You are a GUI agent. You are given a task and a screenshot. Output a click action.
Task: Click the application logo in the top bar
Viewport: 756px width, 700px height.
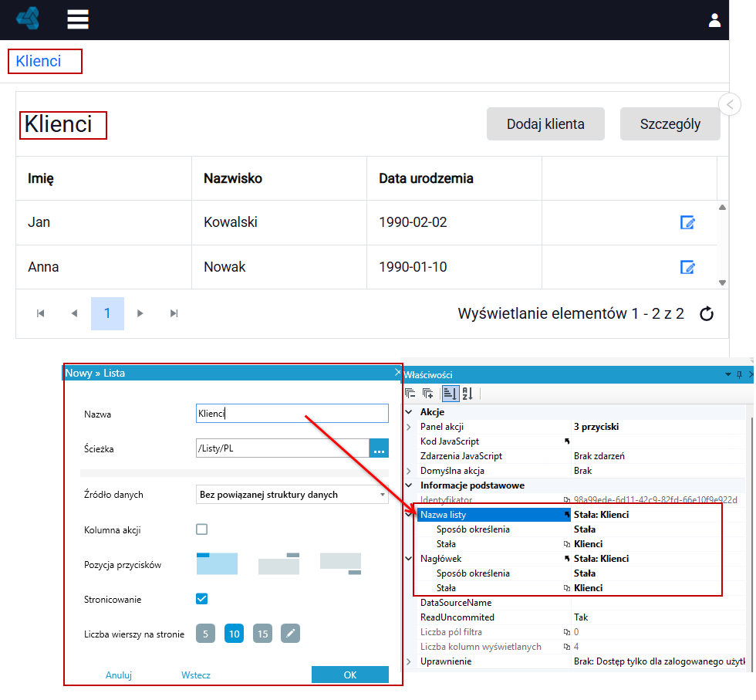(x=28, y=19)
